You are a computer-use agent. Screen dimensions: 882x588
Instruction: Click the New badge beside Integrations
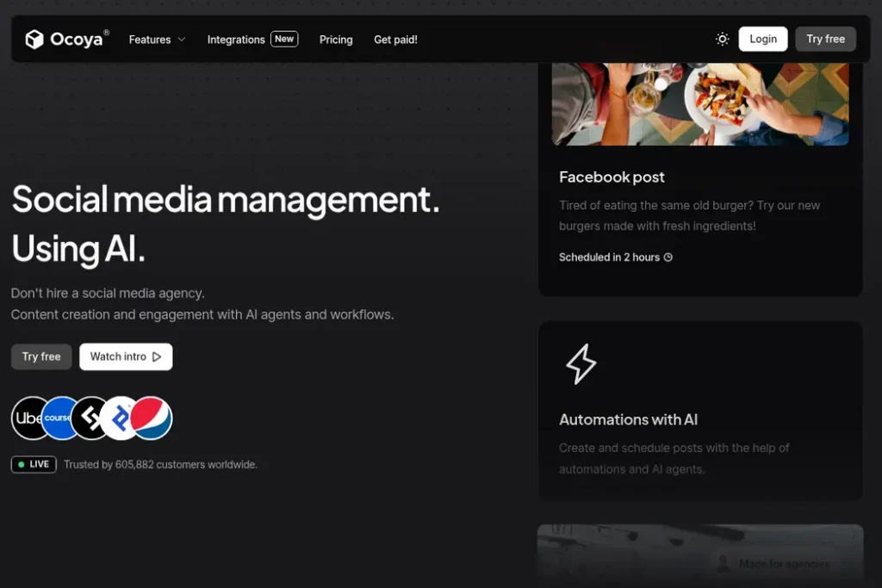pyautogui.click(x=284, y=39)
